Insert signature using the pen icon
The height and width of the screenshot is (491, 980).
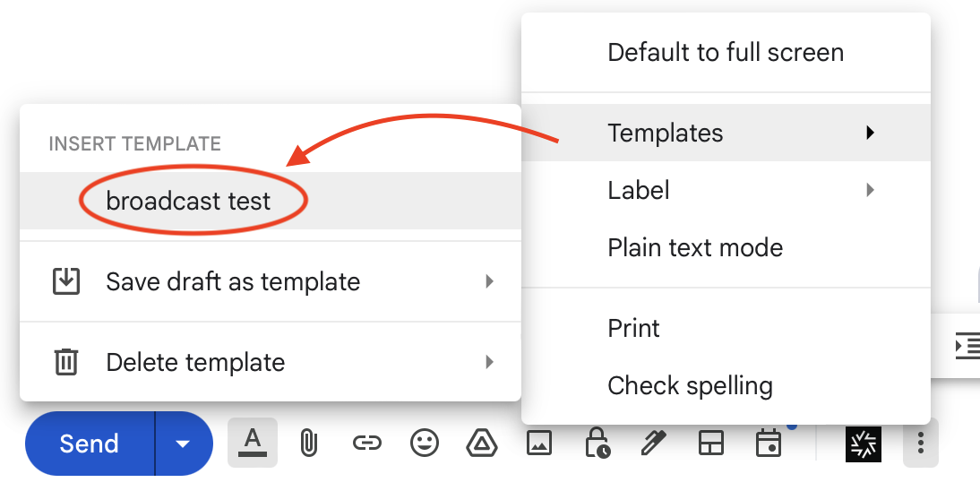tap(654, 443)
